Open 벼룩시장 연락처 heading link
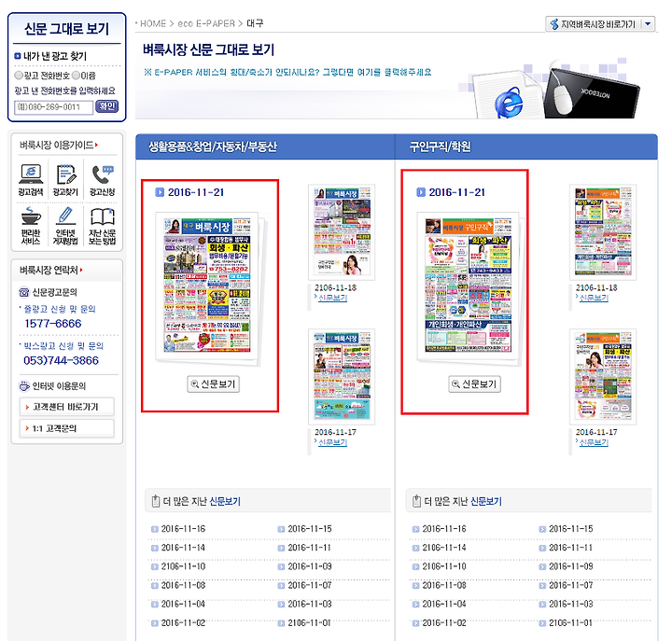 [x=51, y=270]
